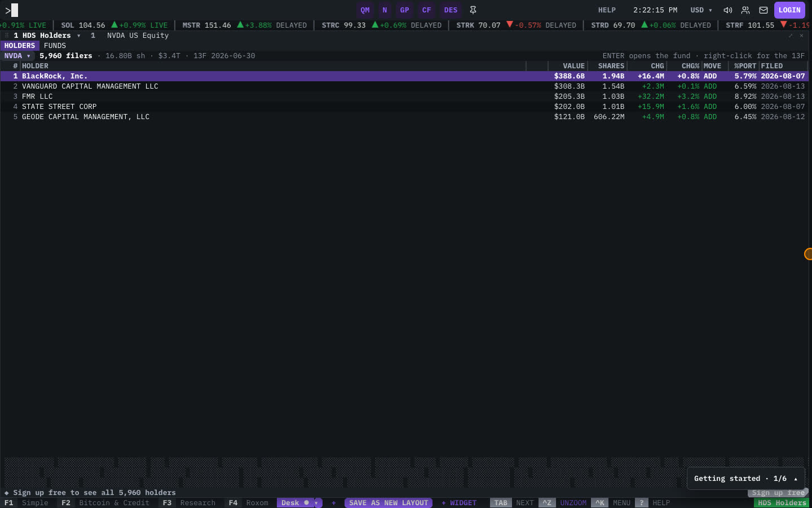Open the USD currency dropdown
This screenshot has height=508, width=812.
pyautogui.click(x=701, y=10)
